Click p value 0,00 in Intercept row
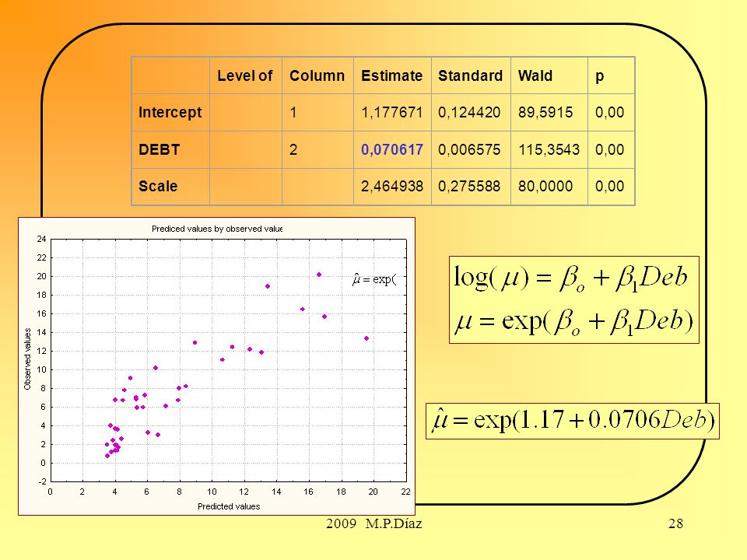The width and height of the screenshot is (747, 560). point(609,112)
